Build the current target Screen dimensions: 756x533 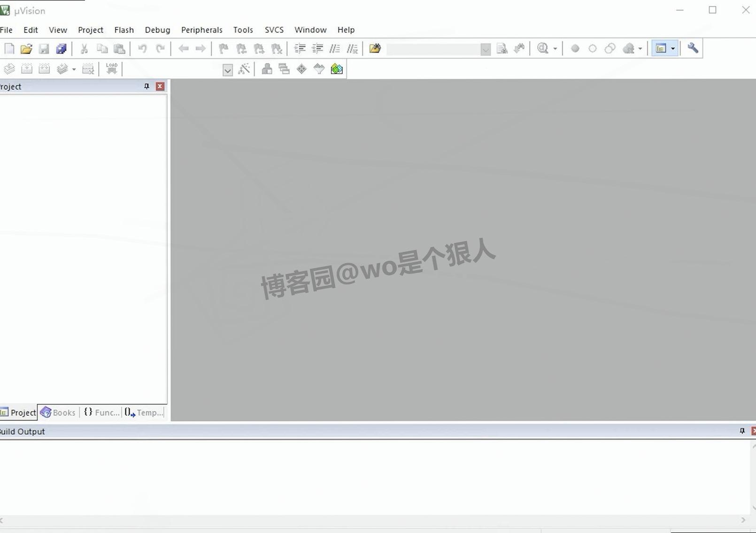click(x=27, y=69)
